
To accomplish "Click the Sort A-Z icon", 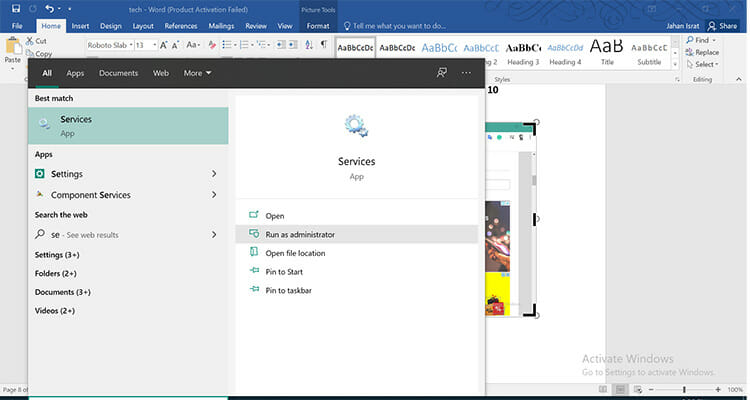I will [309, 44].
